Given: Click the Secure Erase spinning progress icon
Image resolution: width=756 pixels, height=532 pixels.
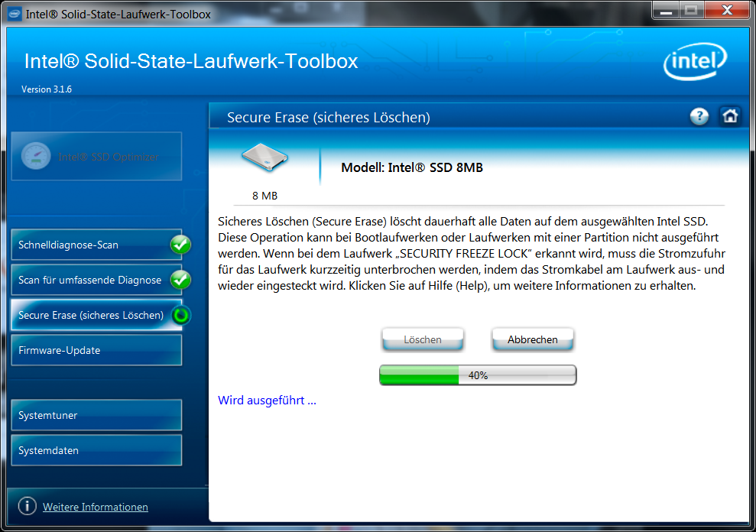Looking at the screenshot, I should [181, 315].
